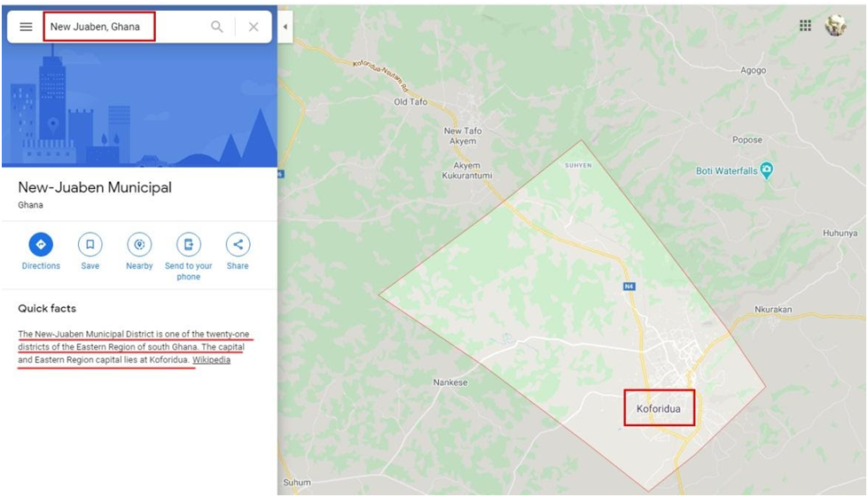This screenshot has width=868, height=497.
Task: Open the Google apps grid
Action: [x=805, y=26]
